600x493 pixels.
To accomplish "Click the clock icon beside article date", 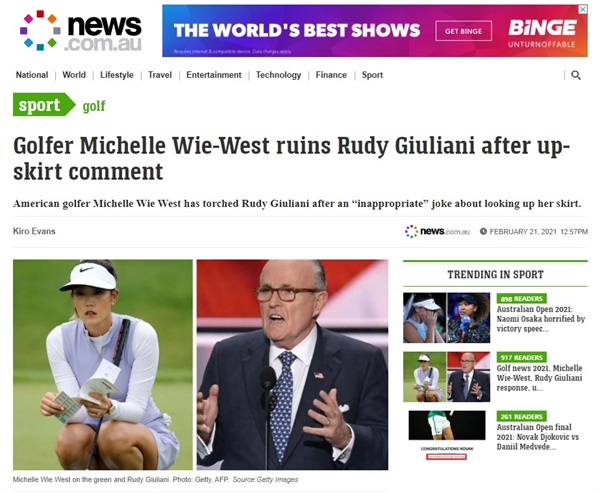I will [x=483, y=231].
